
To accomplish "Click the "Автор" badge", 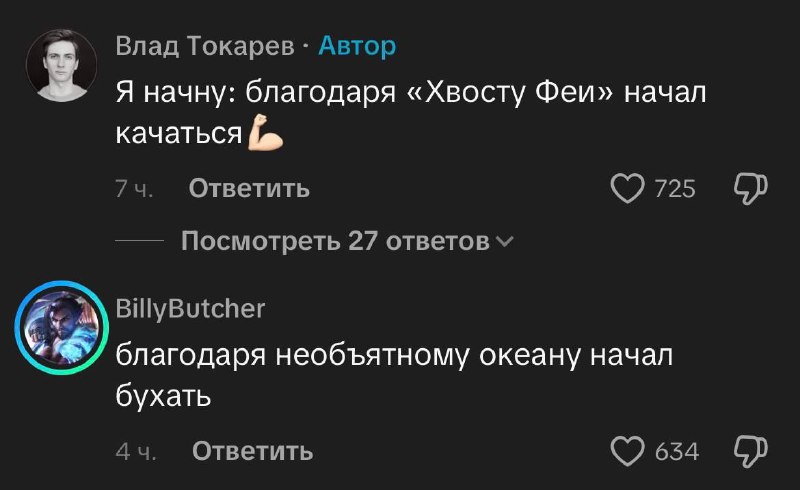I will pos(357,46).
